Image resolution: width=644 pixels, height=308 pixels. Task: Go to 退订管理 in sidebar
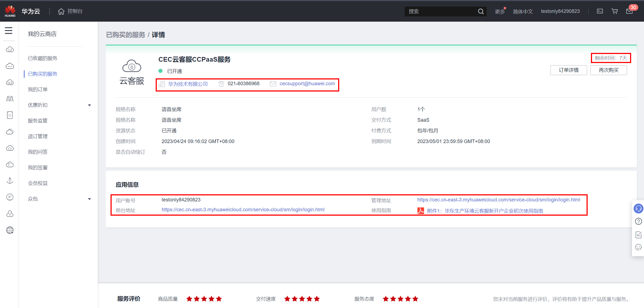38,136
